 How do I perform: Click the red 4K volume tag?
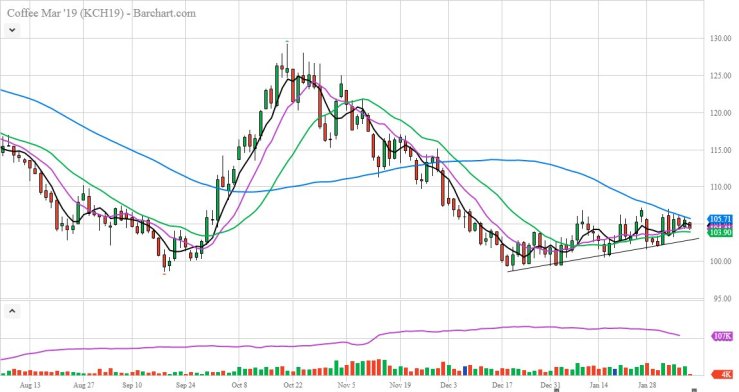(x=725, y=375)
